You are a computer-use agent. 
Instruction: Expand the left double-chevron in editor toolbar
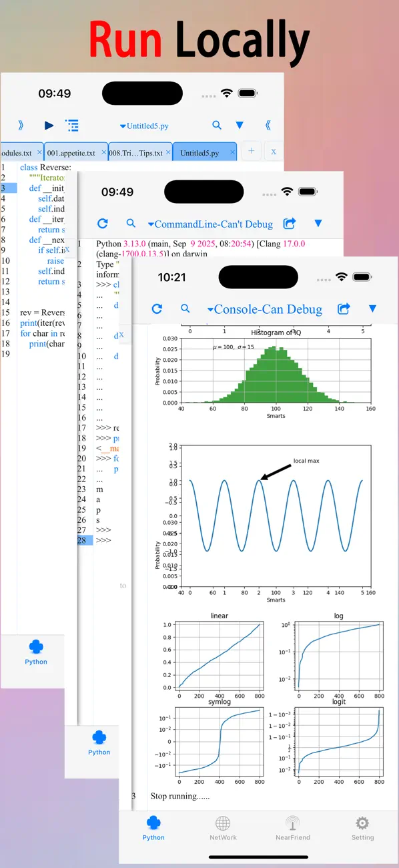pos(21,125)
